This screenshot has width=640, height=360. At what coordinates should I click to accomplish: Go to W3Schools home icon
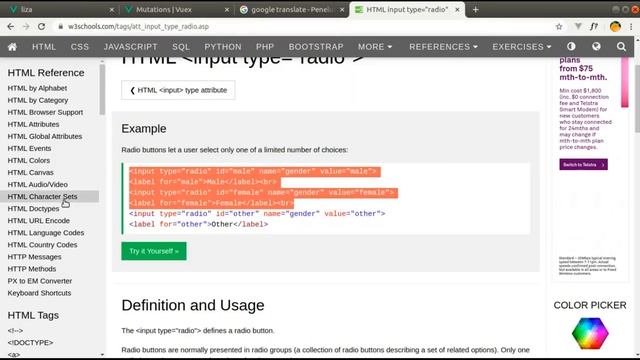[x=12, y=47]
